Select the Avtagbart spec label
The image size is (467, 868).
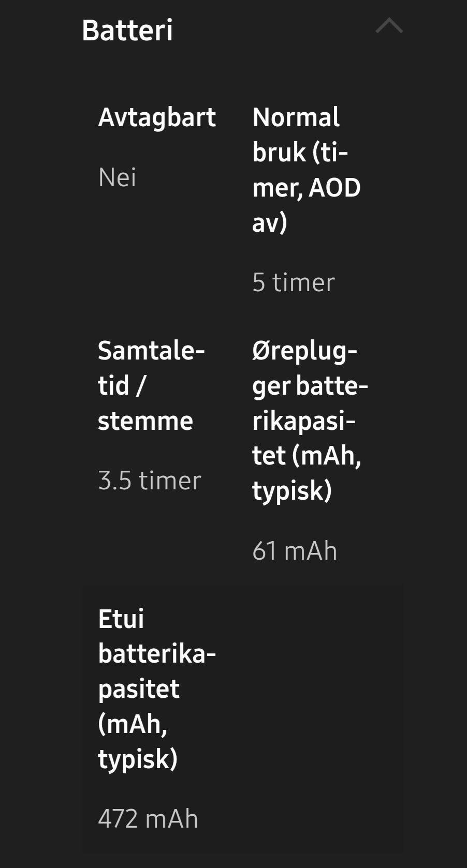coord(157,117)
